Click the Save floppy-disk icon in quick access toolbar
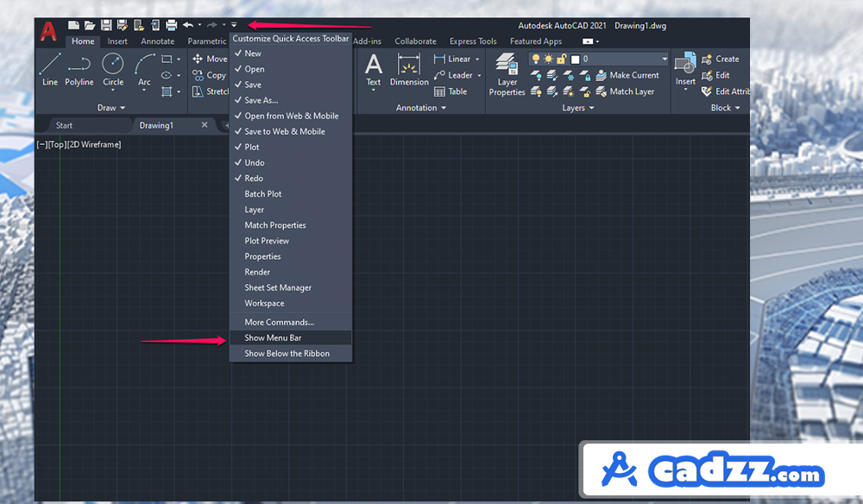863x504 pixels. point(106,25)
